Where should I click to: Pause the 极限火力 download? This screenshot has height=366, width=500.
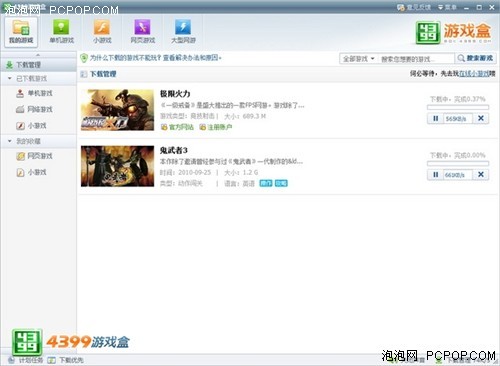pos(435,119)
